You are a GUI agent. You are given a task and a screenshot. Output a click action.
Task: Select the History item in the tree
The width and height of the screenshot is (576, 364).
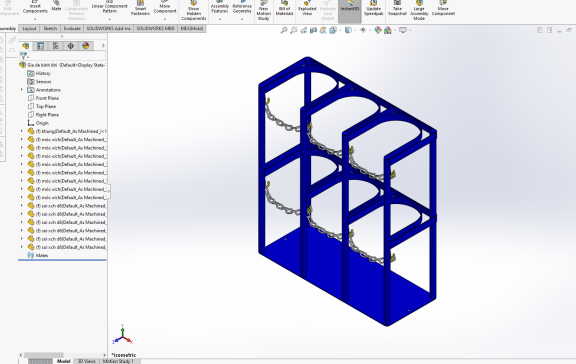point(39,73)
